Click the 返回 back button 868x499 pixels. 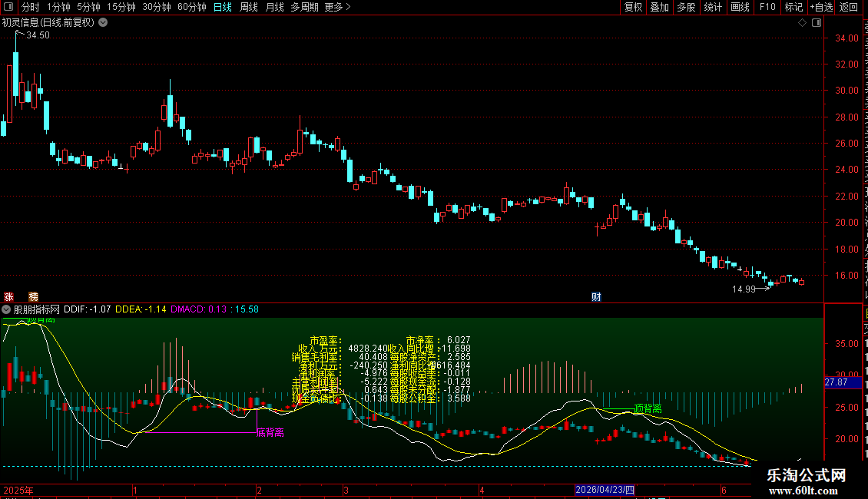click(849, 7)
